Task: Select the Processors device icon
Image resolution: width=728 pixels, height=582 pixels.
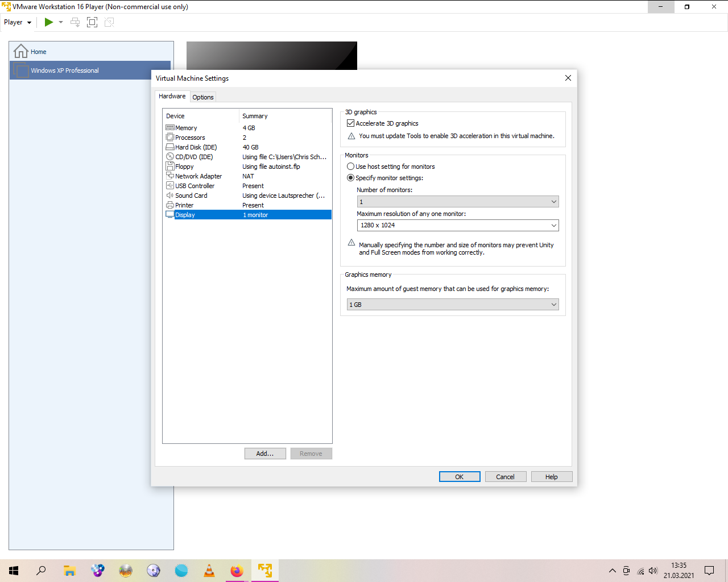Action: click(169, 138)
